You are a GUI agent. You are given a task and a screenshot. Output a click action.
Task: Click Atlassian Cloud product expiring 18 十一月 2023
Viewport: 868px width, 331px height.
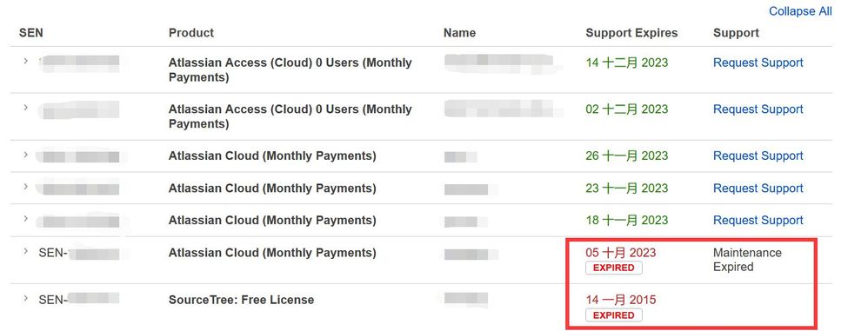coord(272,221)
